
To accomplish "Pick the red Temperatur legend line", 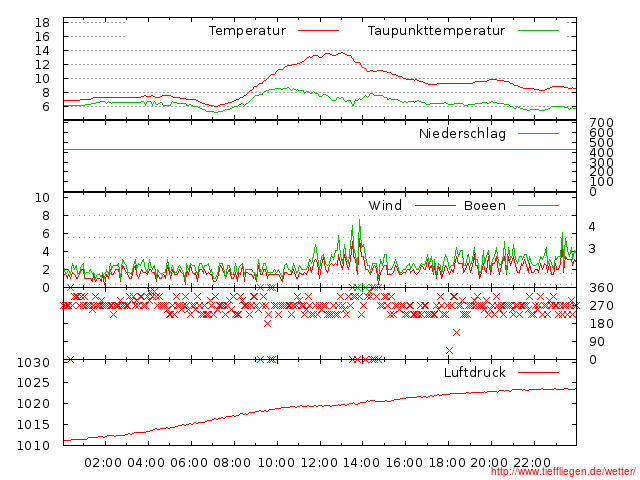I will tap(318, 31).
